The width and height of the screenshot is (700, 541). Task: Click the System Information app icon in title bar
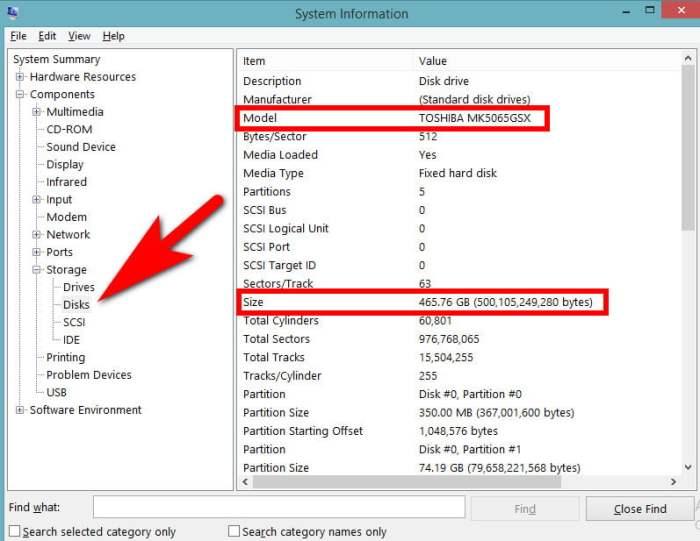pyautogui.click(x=12, y=12)
